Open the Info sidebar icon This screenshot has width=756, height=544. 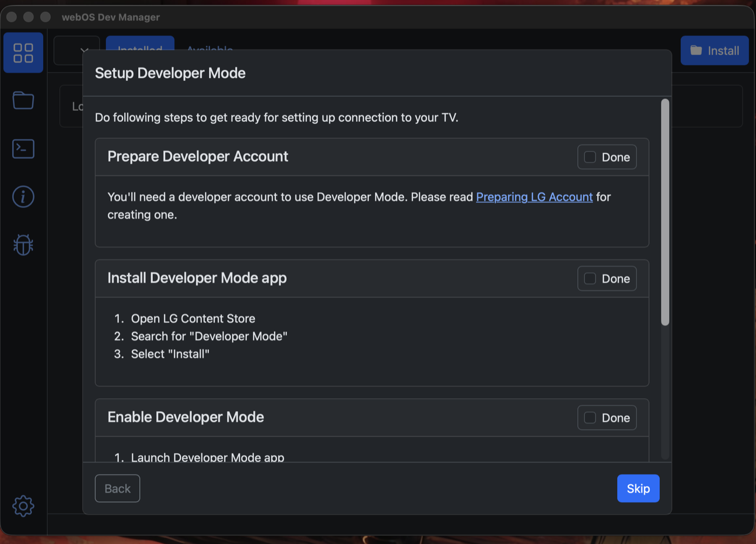coord(23,196)
